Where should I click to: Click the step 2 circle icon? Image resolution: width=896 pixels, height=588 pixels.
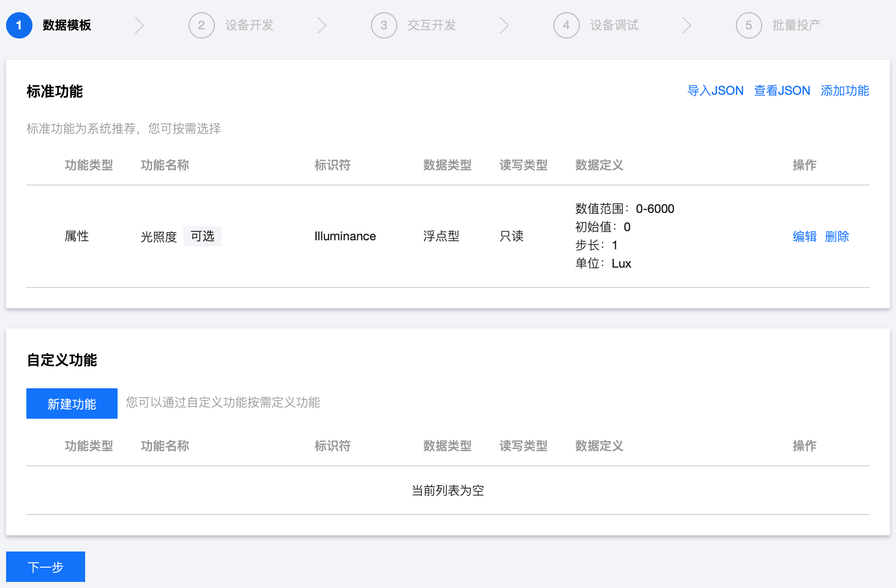pos(201,25)
